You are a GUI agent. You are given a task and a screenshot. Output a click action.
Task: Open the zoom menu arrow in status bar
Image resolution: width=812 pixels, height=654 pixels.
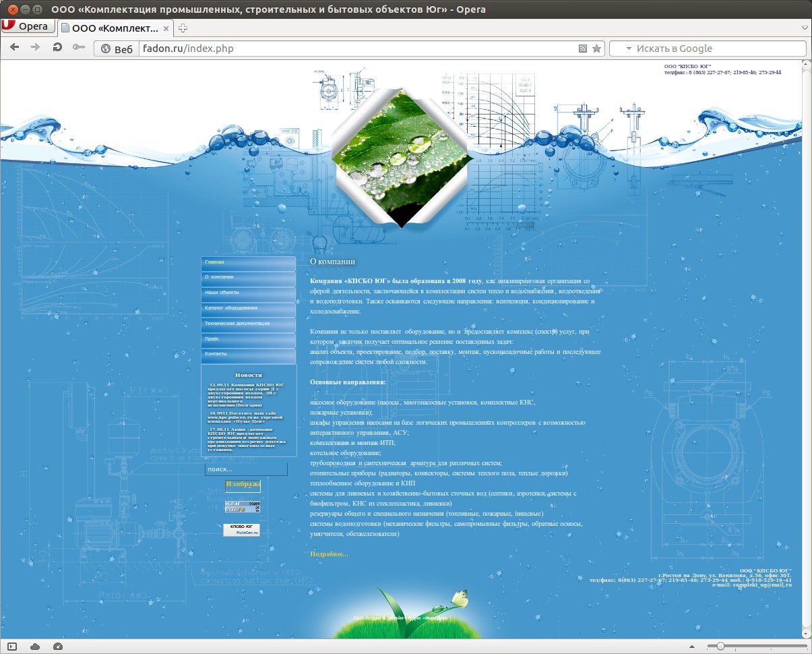[x=693, y=647]
